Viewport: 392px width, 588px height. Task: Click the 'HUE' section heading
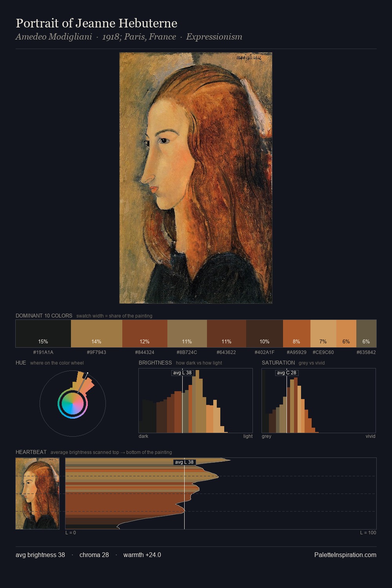pos(21,363)
